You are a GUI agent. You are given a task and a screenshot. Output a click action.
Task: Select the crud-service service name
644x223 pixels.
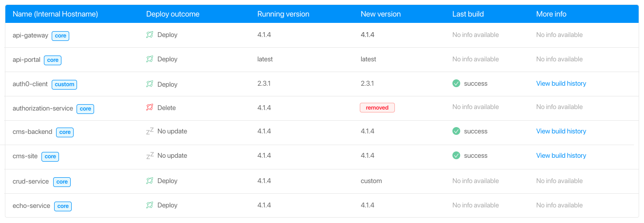pyautogui.click(x=31, y=181)
